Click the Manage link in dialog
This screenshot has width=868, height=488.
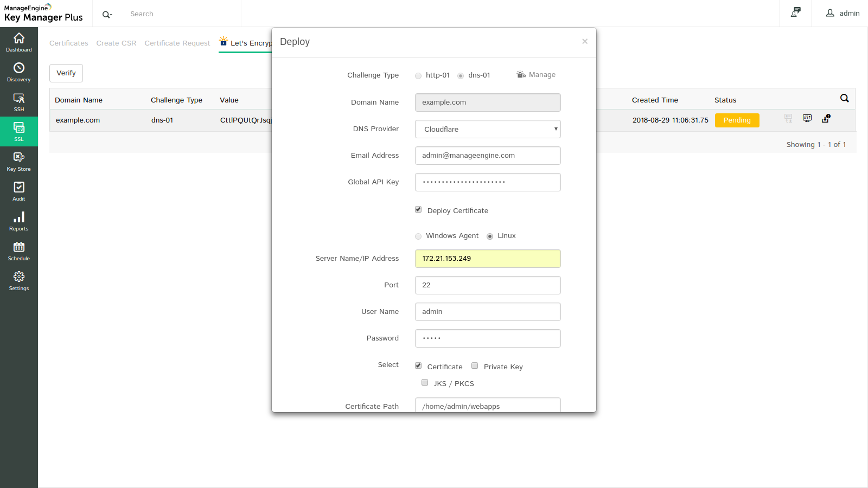coord(536,75)
